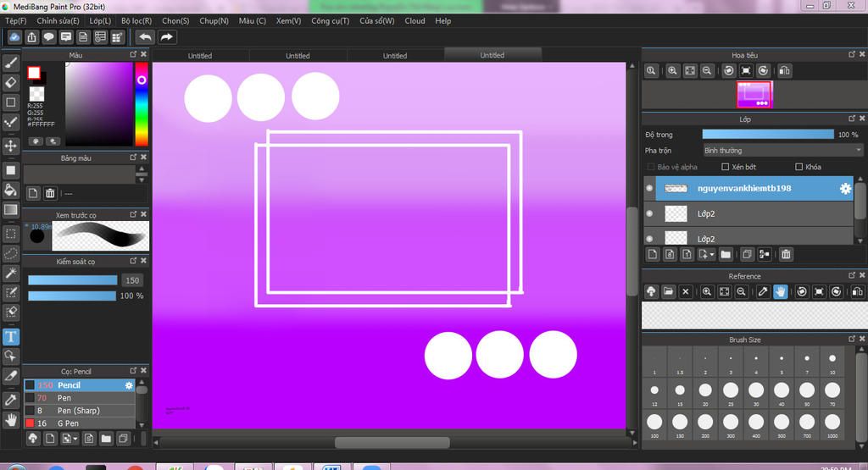Click the foreground white color box
The height and width of the screenshot is (470, 868).
(34, 73)
